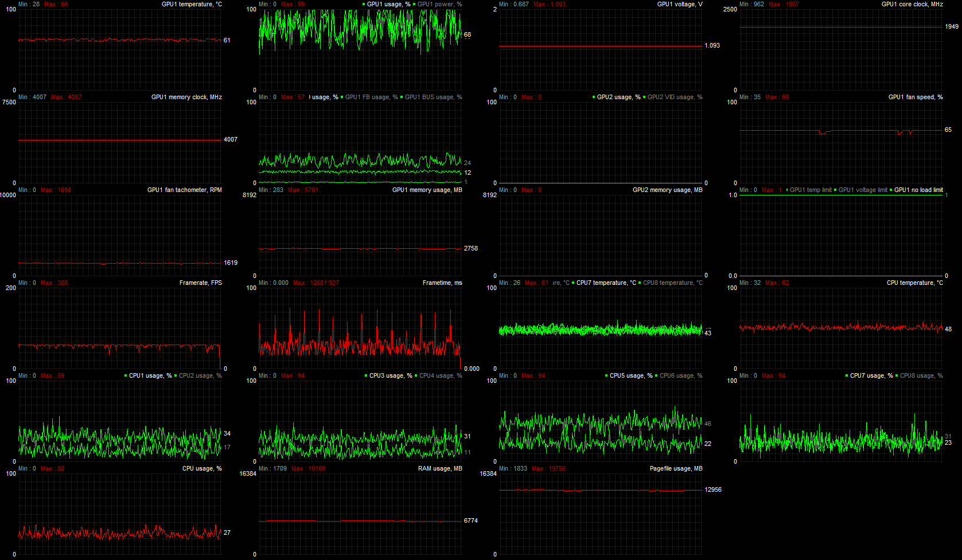Click the marker next to GPU1 FB usage
The image size is (962, 560).
pos(342,97)
